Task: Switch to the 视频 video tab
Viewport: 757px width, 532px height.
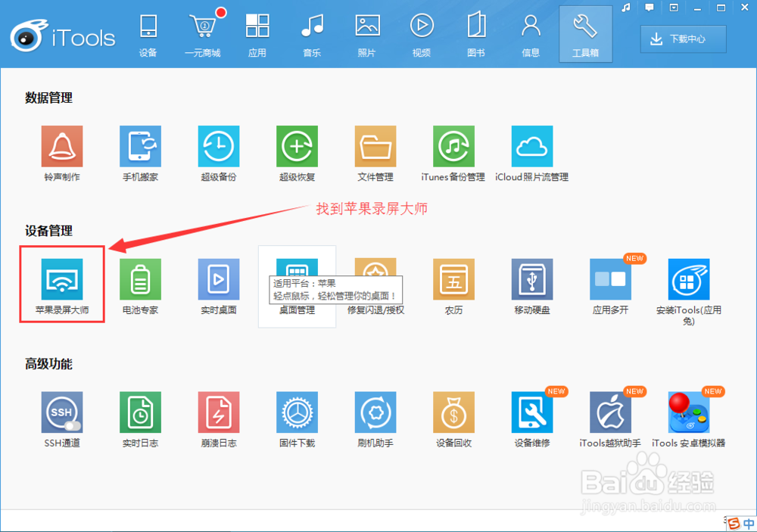Action: tap(422, 35)
